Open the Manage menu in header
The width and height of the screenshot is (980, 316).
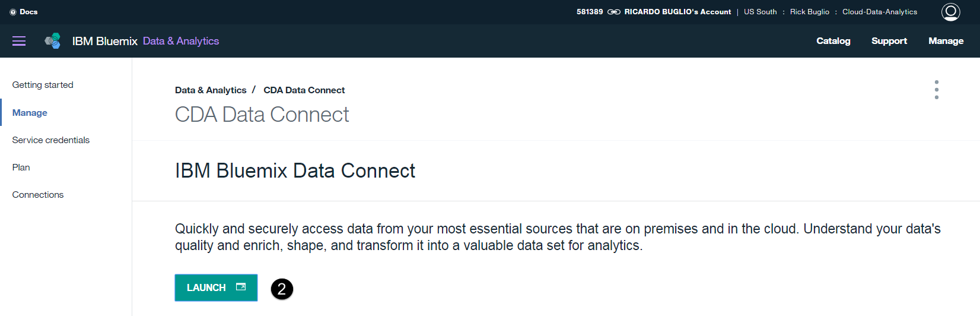point(946,41)
